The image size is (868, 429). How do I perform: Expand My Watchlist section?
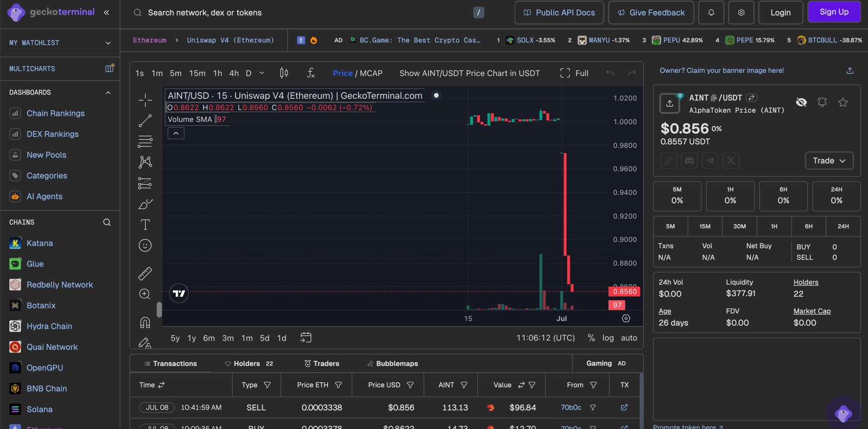pyautogui.click(x=108, y=43)
